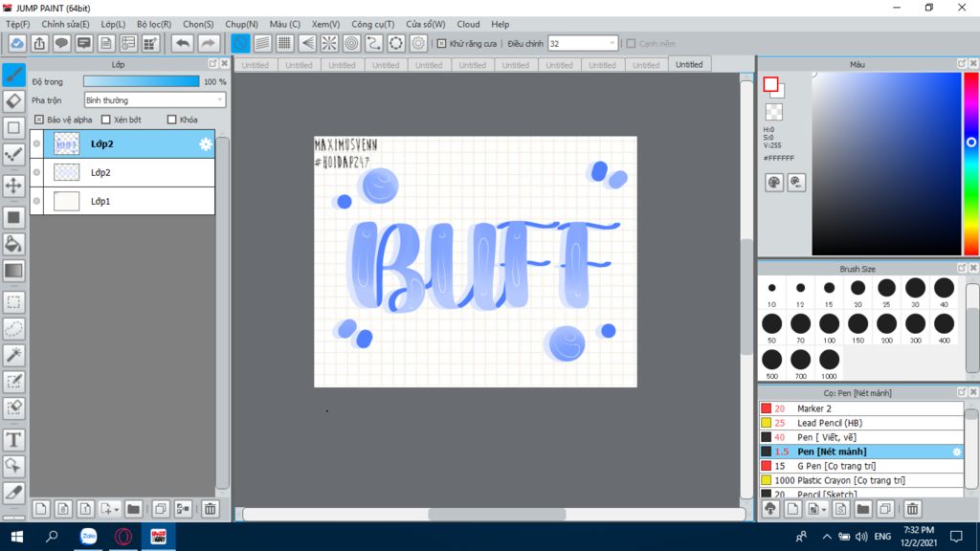Enable the concentric circle snap guide

[352, 43]
